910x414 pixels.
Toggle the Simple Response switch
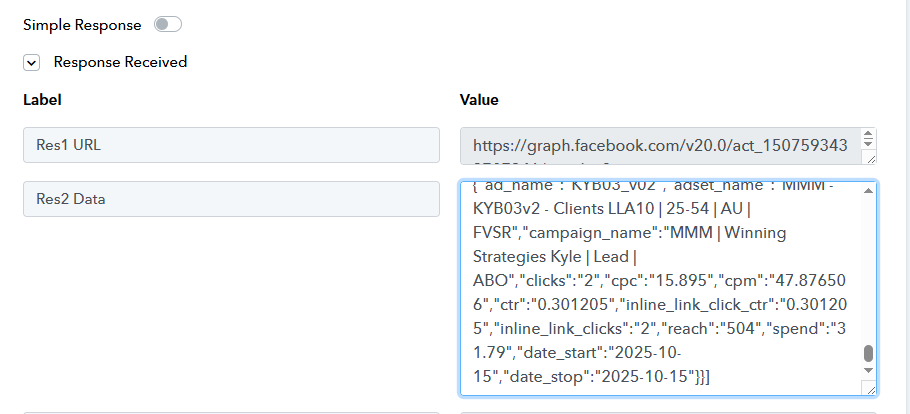pos(167,24)
